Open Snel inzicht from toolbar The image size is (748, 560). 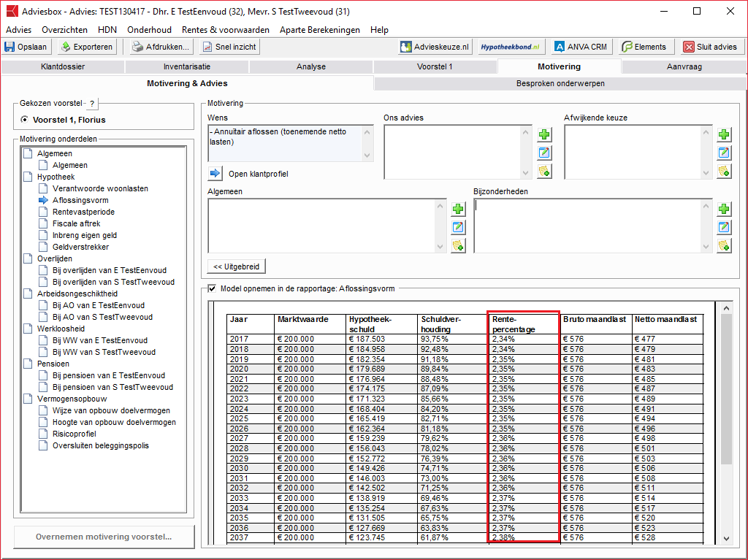tap(207, 47)
